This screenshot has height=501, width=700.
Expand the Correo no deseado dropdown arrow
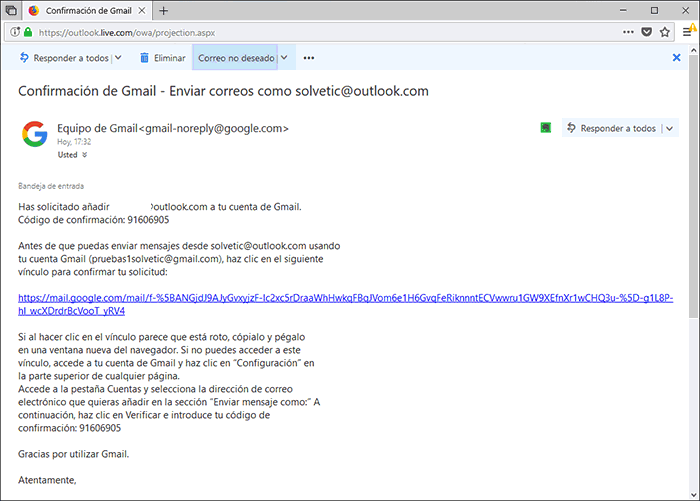click(284, 58)
